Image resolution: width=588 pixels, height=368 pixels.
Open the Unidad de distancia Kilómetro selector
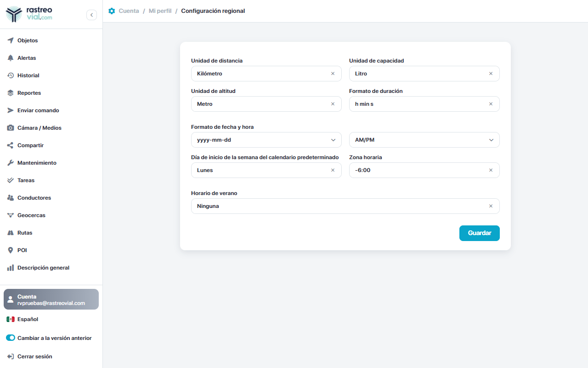coord(266,74)
